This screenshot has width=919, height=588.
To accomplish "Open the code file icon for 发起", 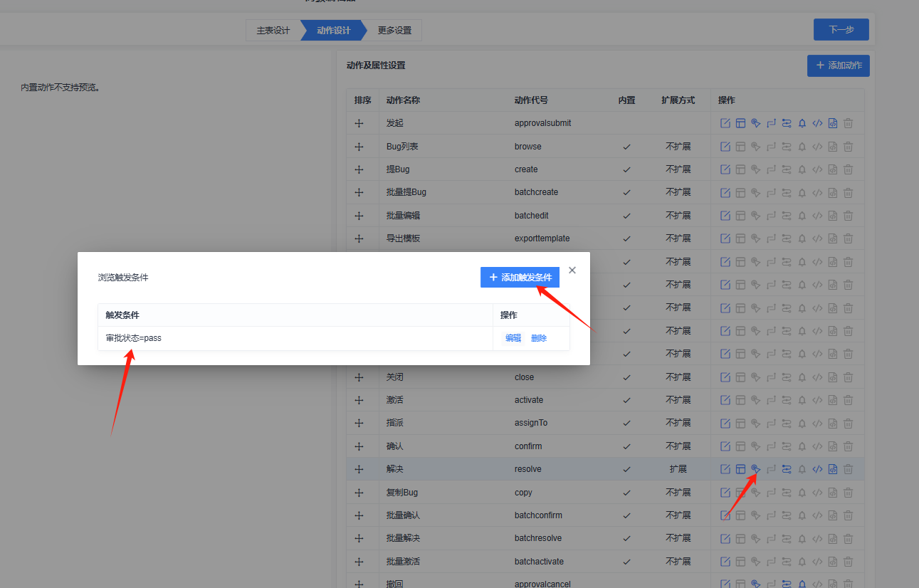I will pyautogui.click(x=833, y=123).
